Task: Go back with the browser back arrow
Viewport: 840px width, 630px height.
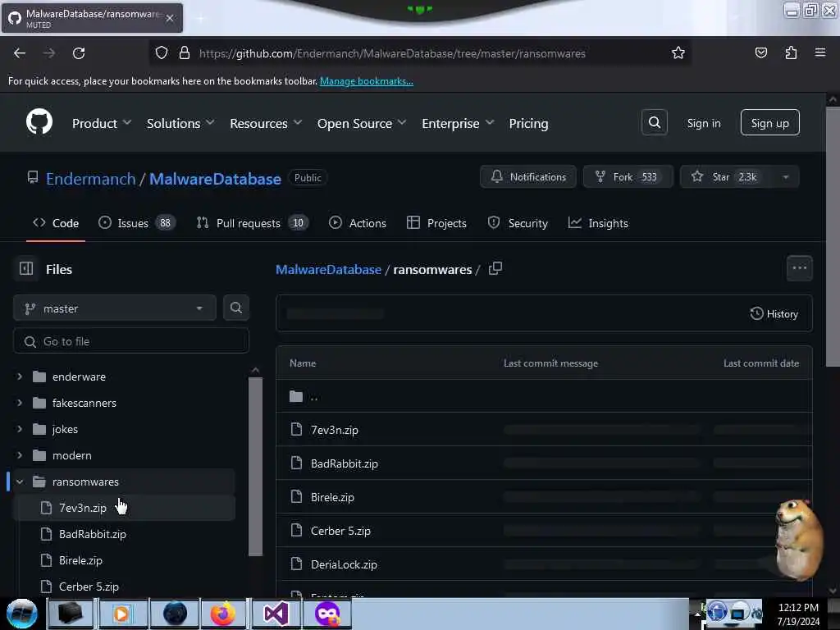Action: click(x=20, y=53)
